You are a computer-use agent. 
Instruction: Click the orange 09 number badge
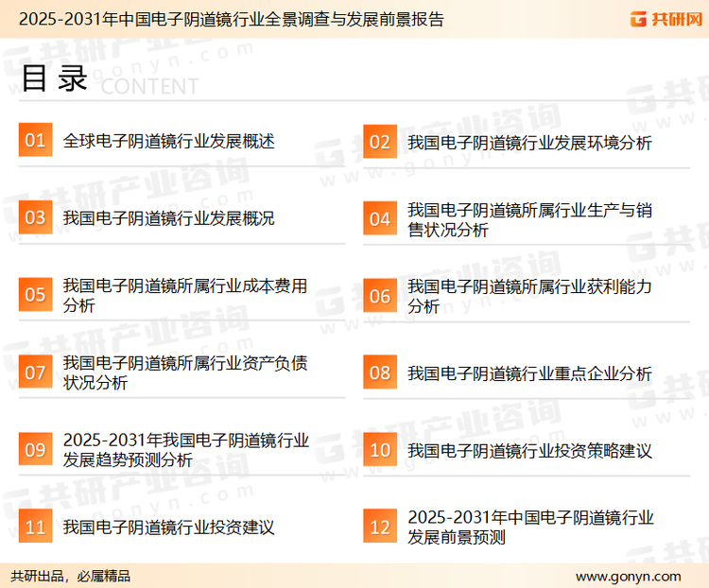(x=35, y=449)
